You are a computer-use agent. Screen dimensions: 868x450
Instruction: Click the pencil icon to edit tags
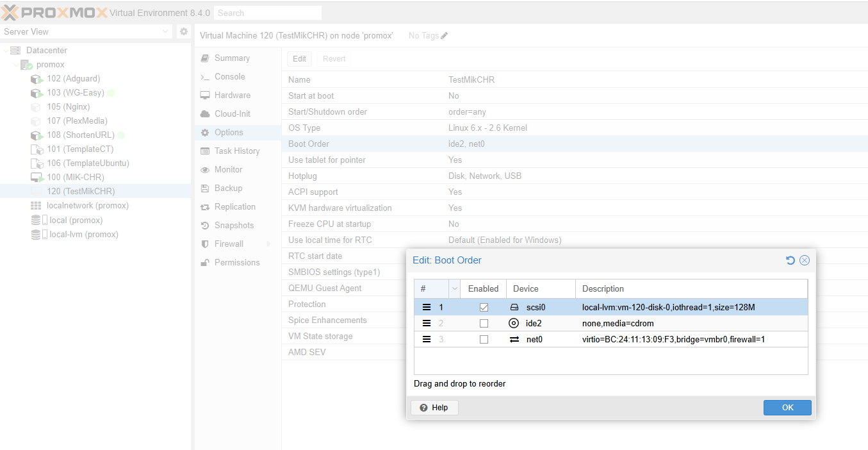[444, 36]
